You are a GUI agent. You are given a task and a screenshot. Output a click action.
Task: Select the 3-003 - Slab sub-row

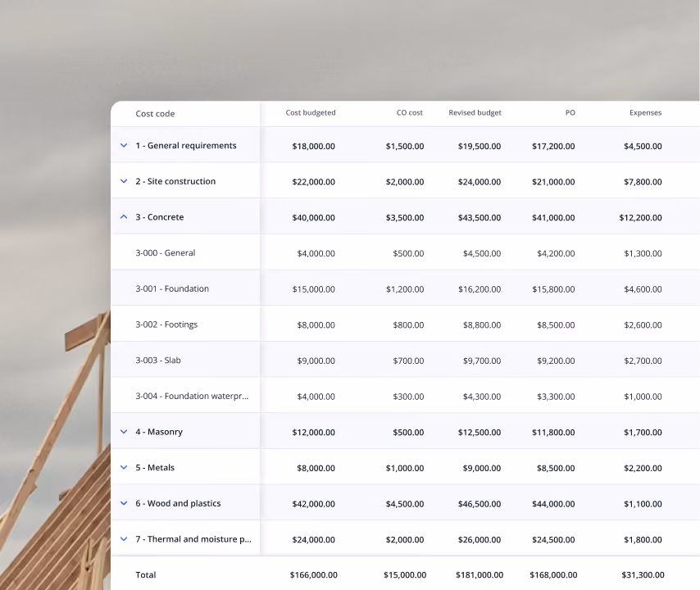[405, 361]
